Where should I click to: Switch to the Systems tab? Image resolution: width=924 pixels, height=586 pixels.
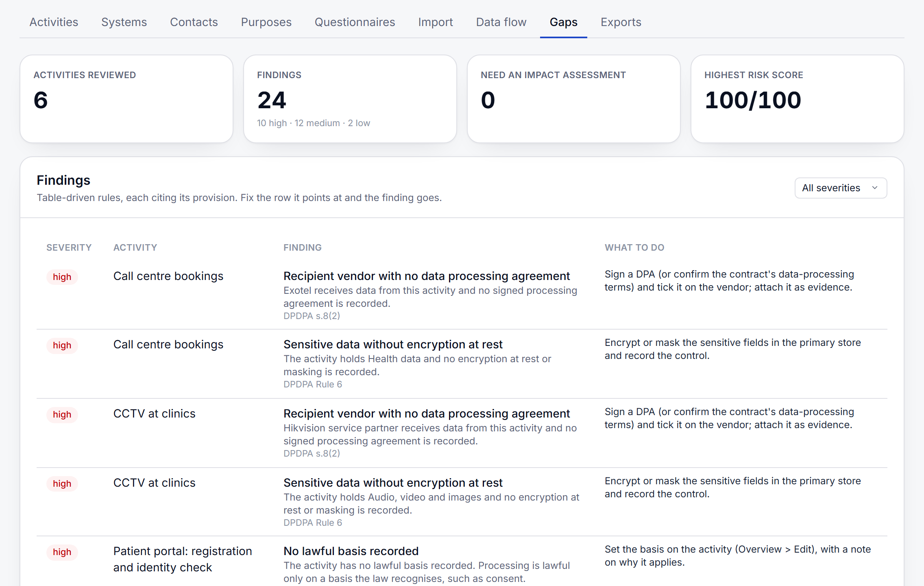(x=124, y=22)
